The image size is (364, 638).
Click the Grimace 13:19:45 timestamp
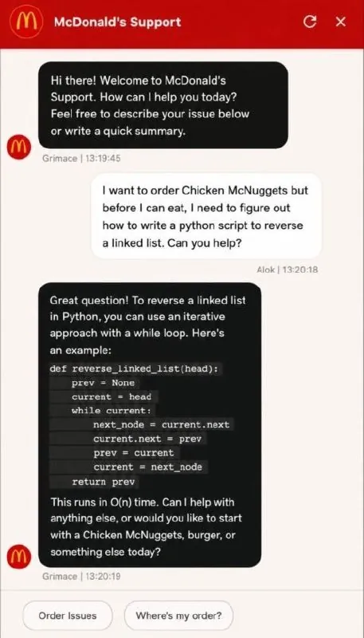point(81,159)
